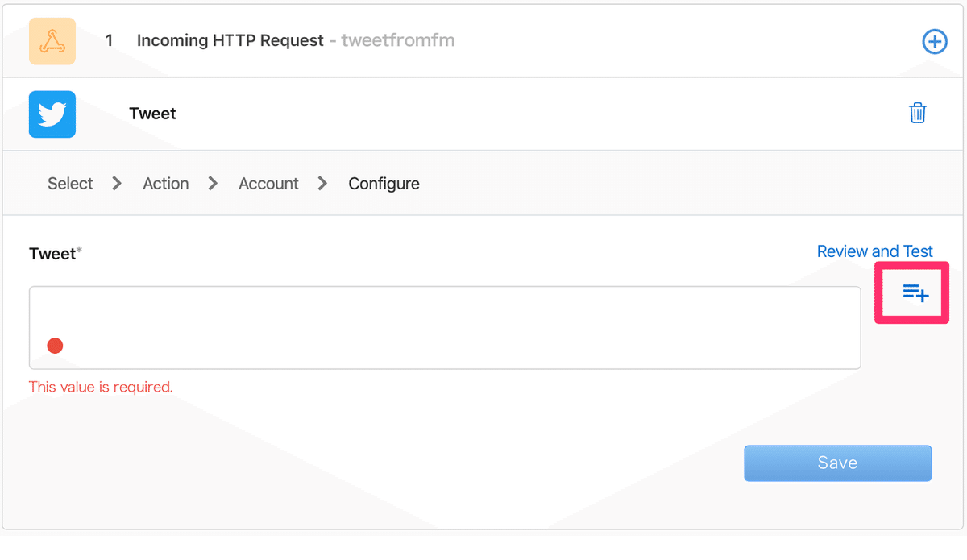This screenshot has width=967, height=560.
Task: Switch to the Action breadcrumb step
Action: (165, 184)
